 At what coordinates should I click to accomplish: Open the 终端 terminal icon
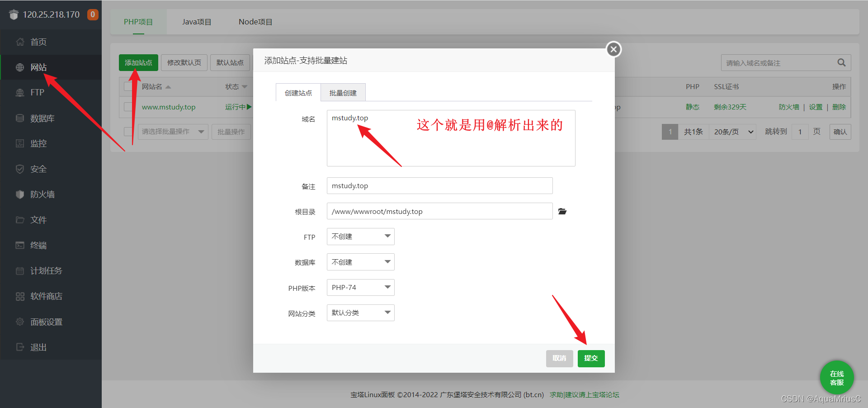pyautogui.click(x=20, y=245)
